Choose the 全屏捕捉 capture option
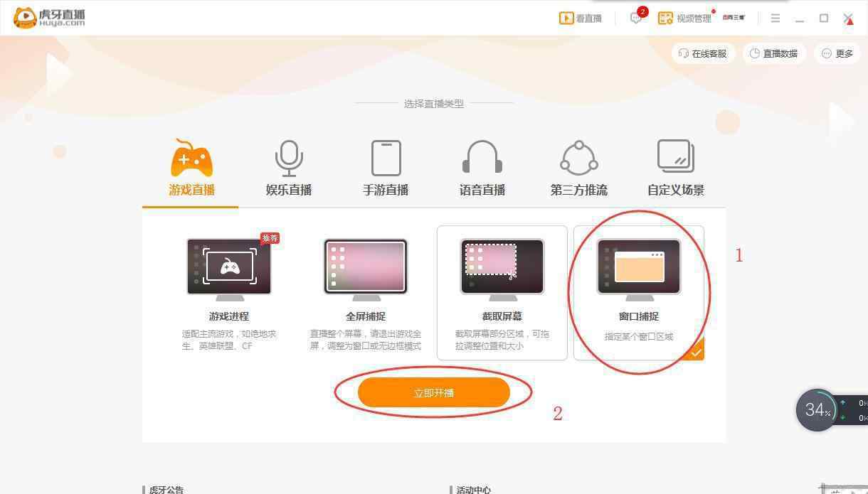Image resolution: width=868 pixels, height=494 pixels. coord(366,293)
